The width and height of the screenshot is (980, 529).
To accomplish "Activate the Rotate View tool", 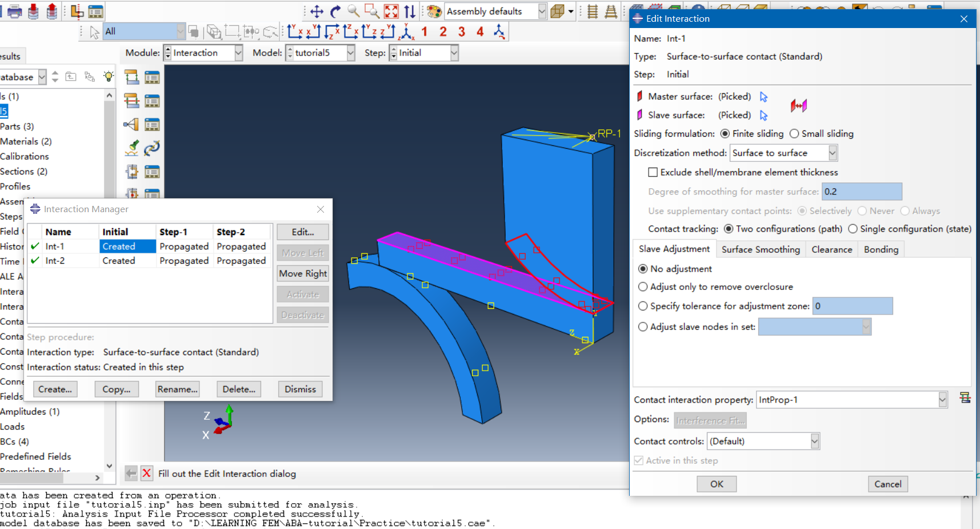I will coord(335,11).
